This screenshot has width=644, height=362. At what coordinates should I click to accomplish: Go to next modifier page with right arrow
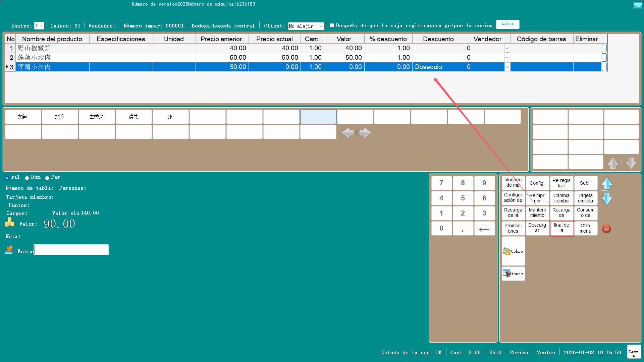tap(365, 133)
